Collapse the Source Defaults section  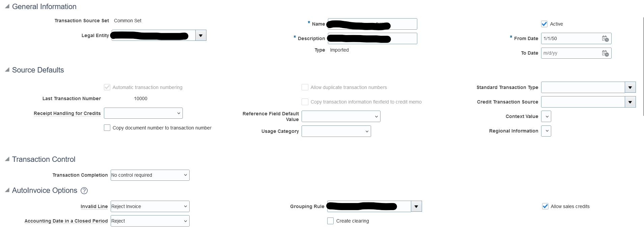[x=7, y=70]
